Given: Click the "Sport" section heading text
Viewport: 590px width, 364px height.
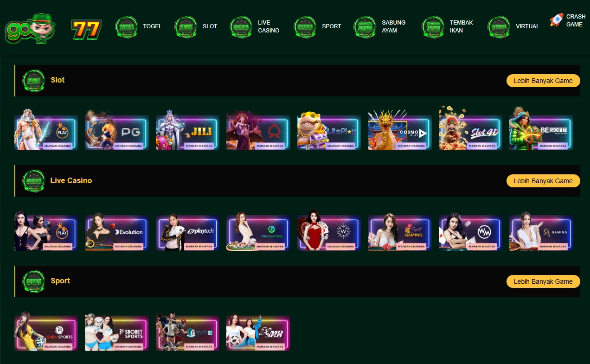Looking at the screenshot, I should coord(60,281).
